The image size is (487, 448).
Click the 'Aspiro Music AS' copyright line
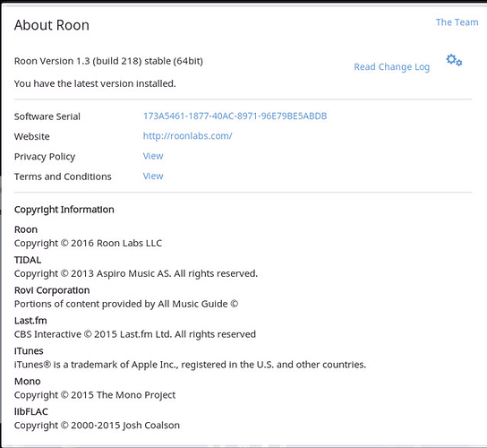(136, 273)
